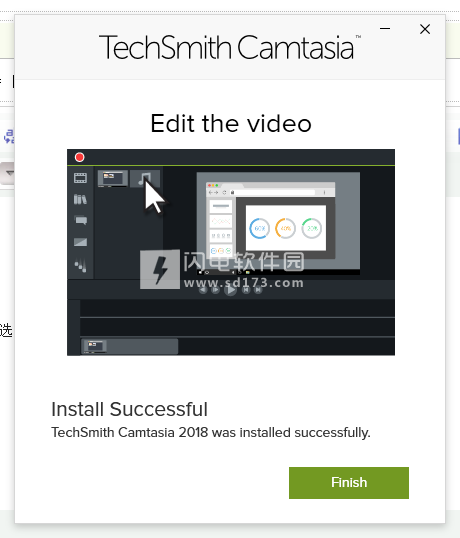
Task: Close the Camtasia installer window
Action: pyautogui.click(x=425, y=29)
